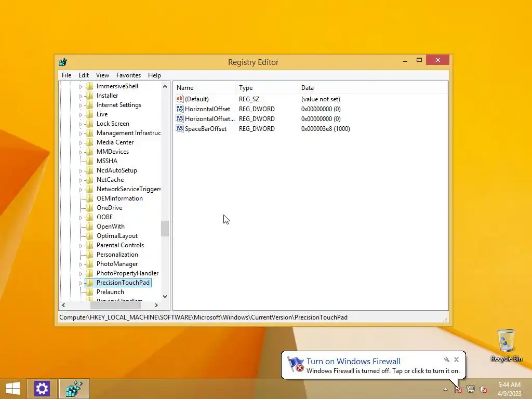Open the Edit menu
Viewport: 532px width, 399px height.
[x=84, y=75]
